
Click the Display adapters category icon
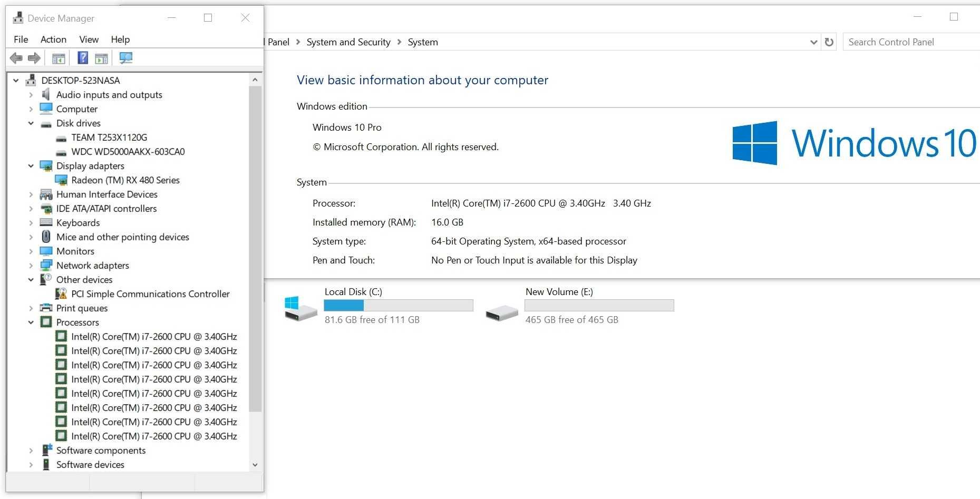coord(46,165)
